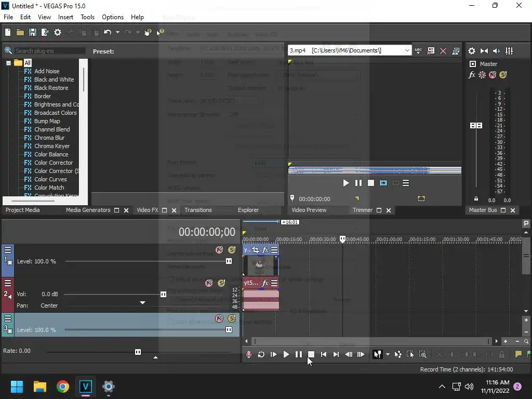Select the Color Curves plug-in
The height and width of the screenshot is (399, 532).
[50, 179]
